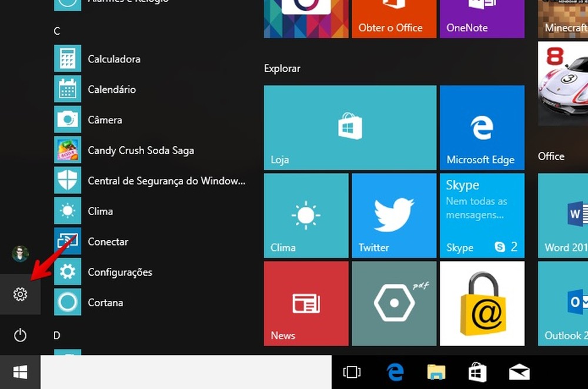Screen dimensions: 588x389
Task: Open Mail from the taskbar
Action: pyautogui.click(x=519, y=372)
